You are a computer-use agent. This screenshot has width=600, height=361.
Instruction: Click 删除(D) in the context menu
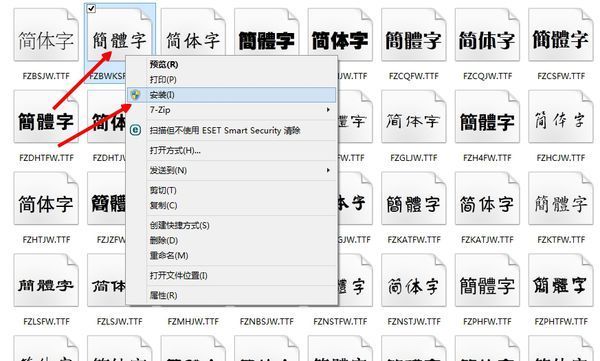[x=232, y=240]
